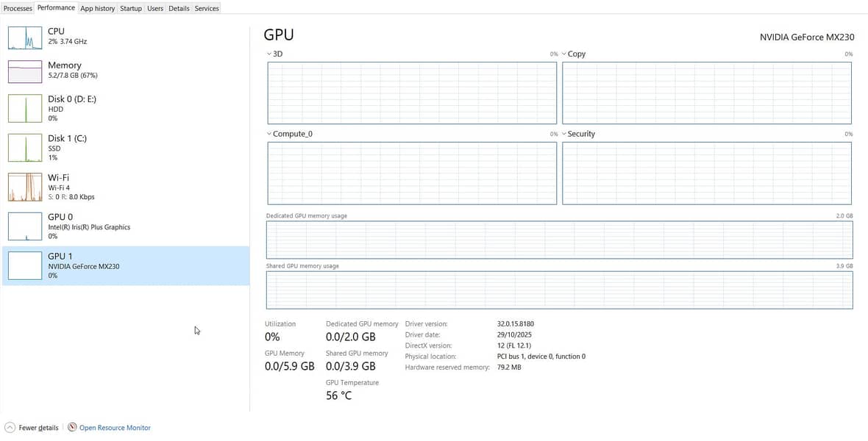
Task: Click Dedicated GPU memory 0.0/2.0 GB value
Action: coord(351,337)
